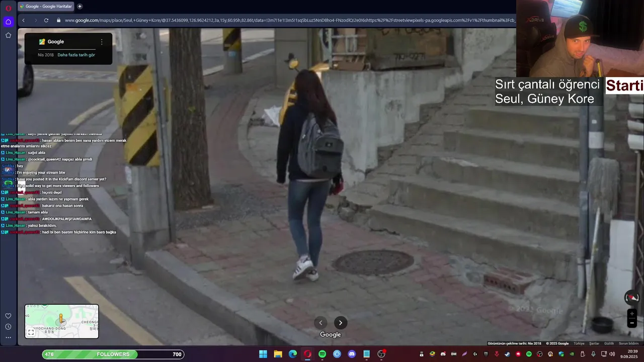Zoom in Street View with plus

click(632, 314)
